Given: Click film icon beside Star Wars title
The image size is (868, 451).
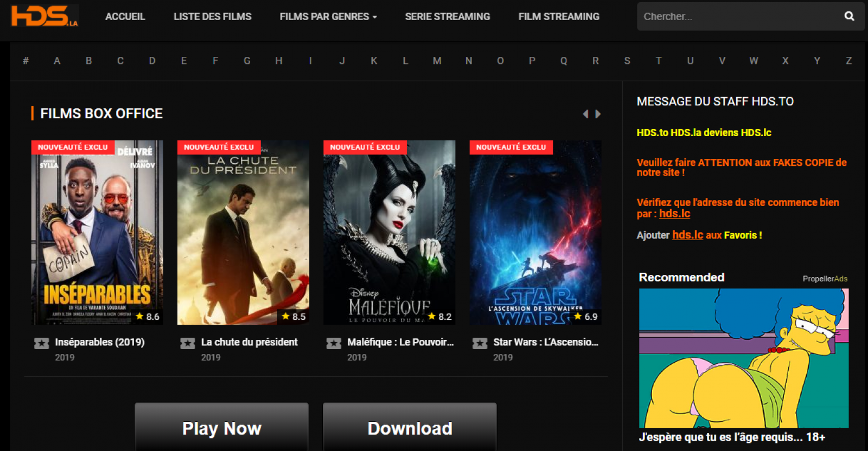Looking at the screenshot, I should click(480, 343).
